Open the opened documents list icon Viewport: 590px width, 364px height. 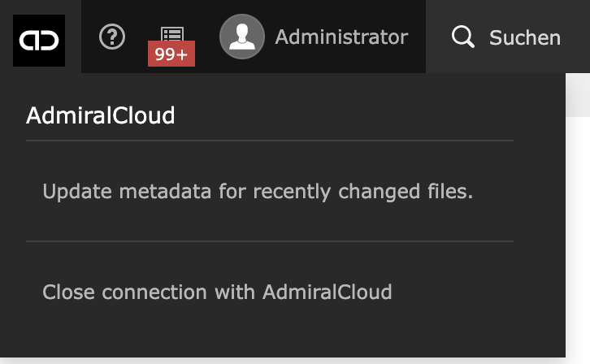click(x=172, y=34)
